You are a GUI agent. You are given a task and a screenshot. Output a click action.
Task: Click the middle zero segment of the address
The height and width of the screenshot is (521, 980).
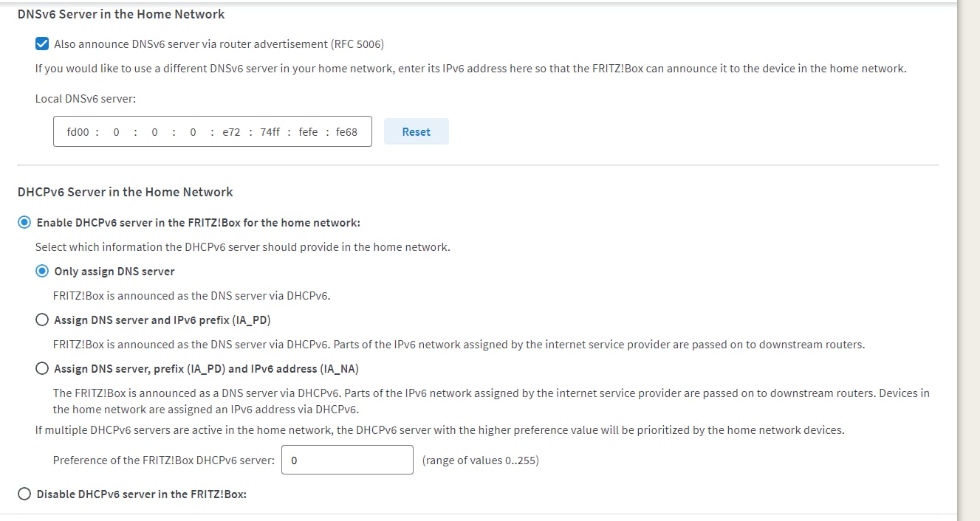154,131
